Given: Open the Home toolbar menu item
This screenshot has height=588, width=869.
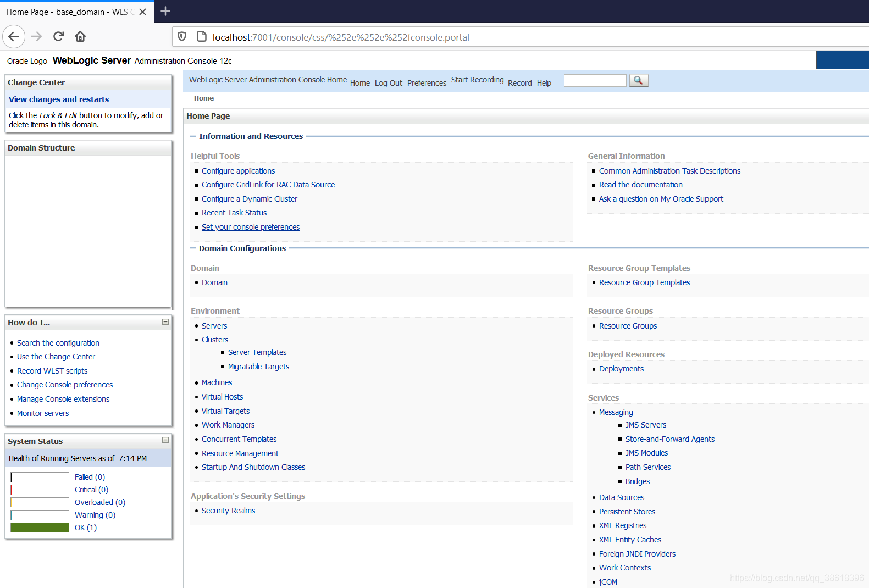Looking at the screenshot, I should [360, 83].
